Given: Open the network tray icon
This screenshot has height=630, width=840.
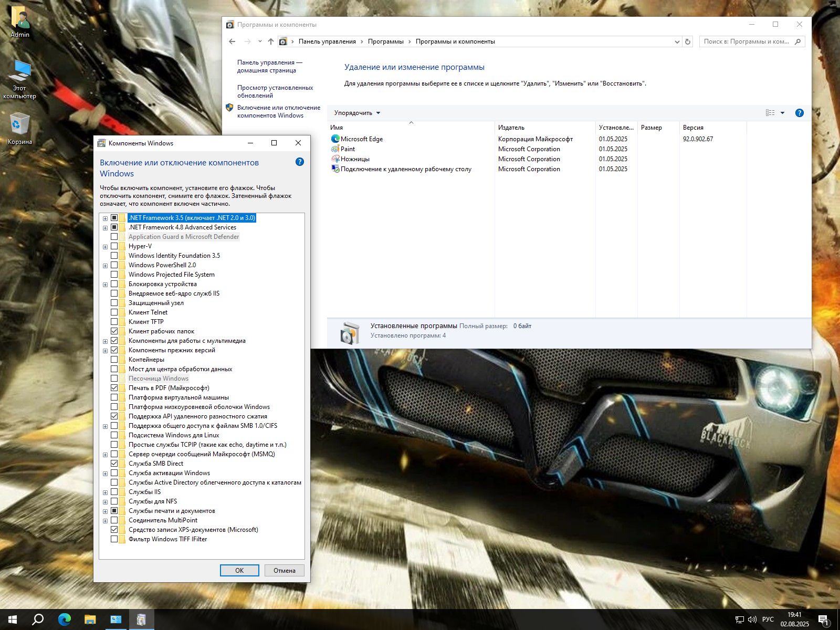Looking at the screenshot, I should (739, 619).
